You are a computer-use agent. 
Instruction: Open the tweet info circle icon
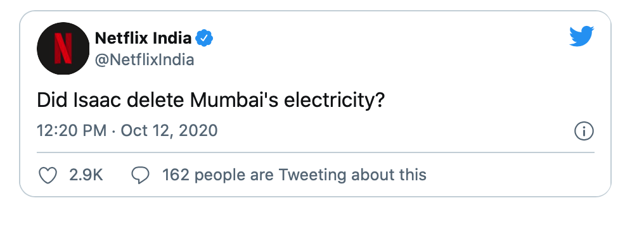[x=583, y=132]
